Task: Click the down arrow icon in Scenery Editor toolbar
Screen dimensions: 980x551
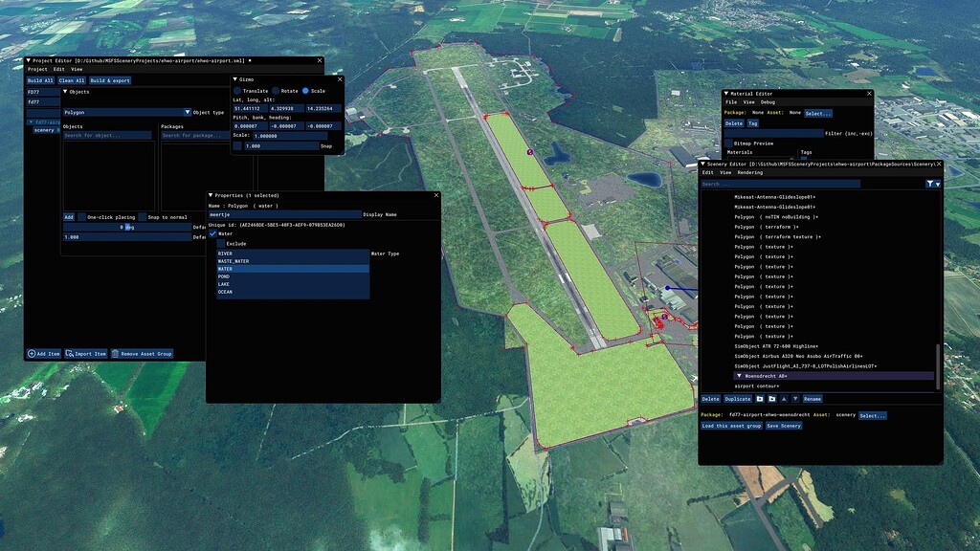Action: click(795, 399)
